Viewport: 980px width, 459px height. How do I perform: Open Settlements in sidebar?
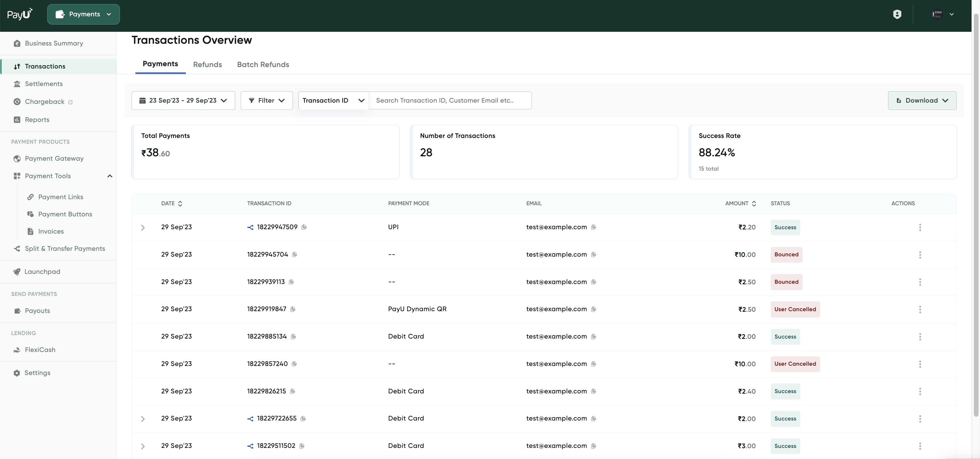pos(44,84)
